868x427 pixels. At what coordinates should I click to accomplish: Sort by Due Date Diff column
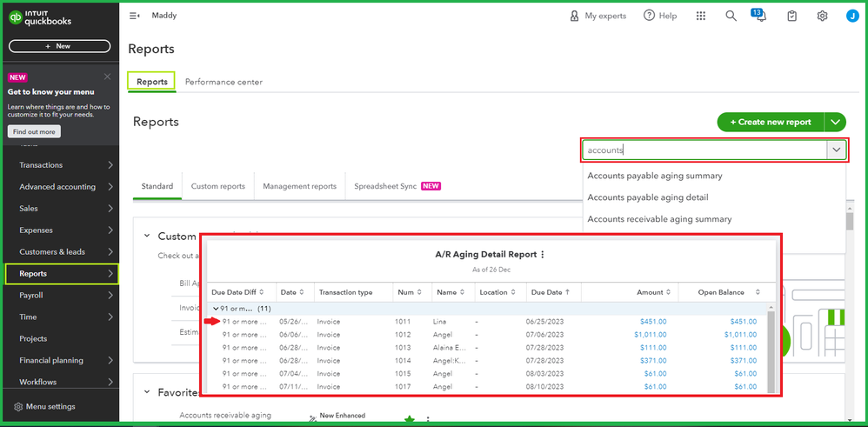[261, 292]
